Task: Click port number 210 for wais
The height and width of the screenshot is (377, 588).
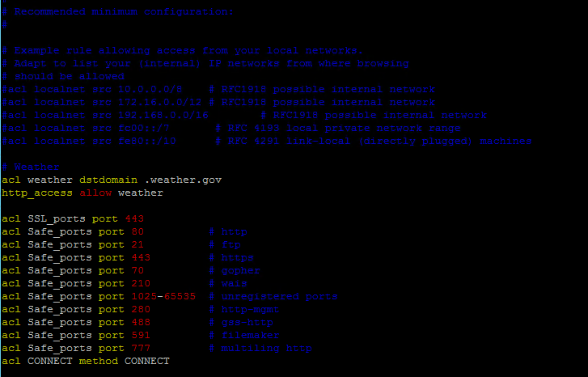Action: coord(141,283)
